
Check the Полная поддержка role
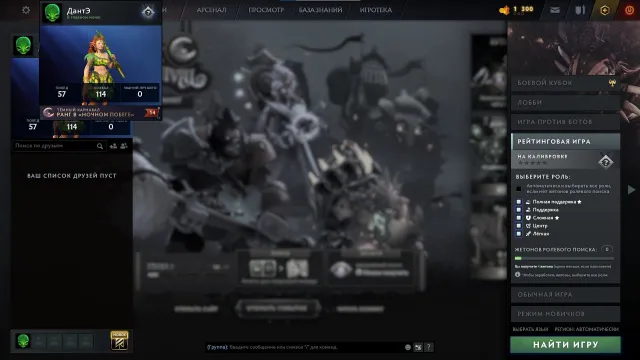click(518, 202)
